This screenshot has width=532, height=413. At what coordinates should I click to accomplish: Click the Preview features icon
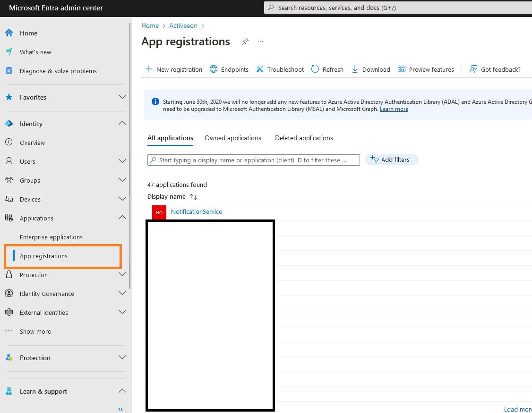click(x=402, y=69)
